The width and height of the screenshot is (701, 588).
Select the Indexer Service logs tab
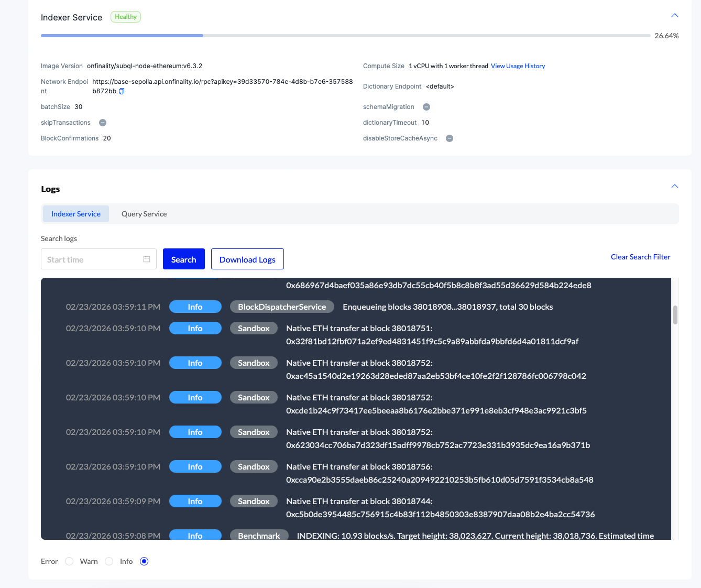[x=76, y=214]
